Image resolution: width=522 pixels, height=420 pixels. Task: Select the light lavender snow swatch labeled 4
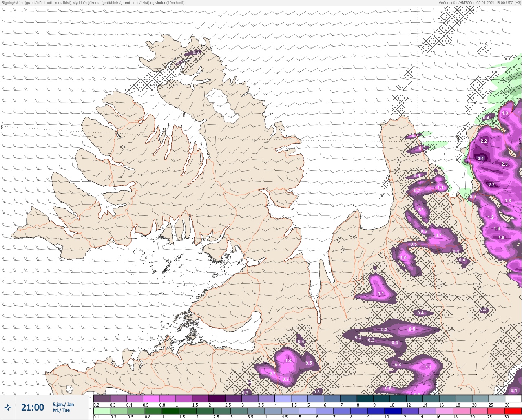pyautogui.click(x=283, y=398)
